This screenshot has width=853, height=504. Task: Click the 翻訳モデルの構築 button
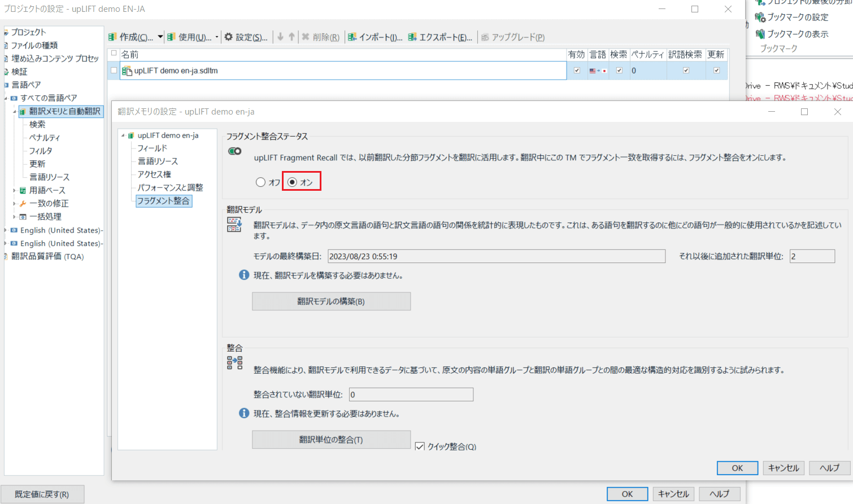pos(331,301)
